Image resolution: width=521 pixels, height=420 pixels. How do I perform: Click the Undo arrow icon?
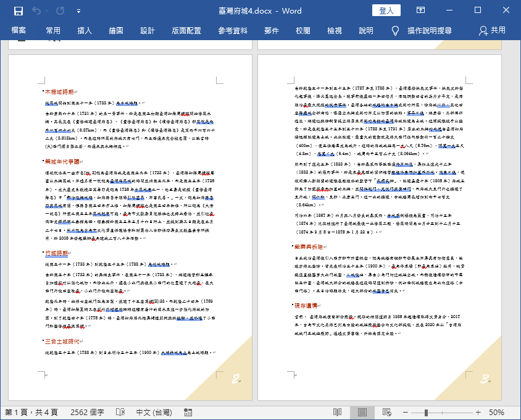coord(36,11)
